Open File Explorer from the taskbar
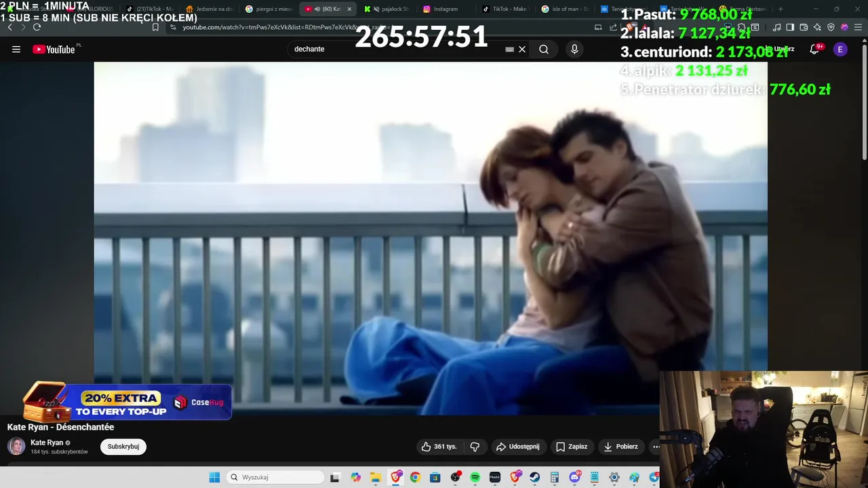Screen dimensions: 868x488 point(375,477)
